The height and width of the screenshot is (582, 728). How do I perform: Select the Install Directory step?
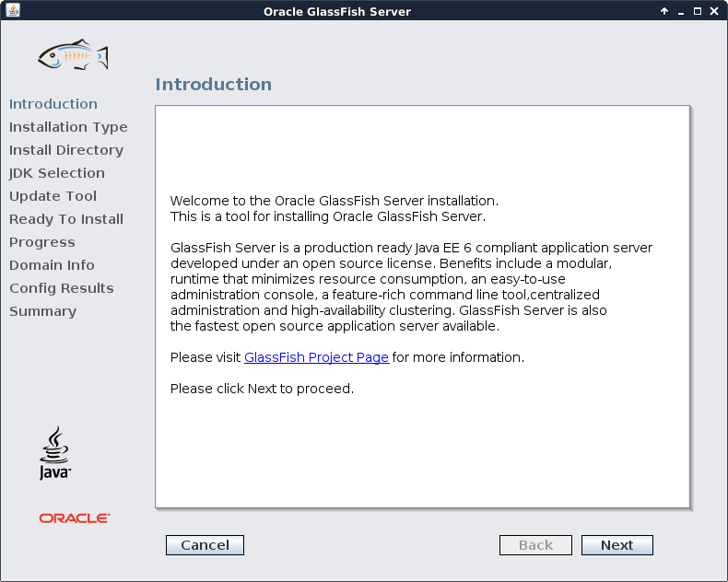click(x=66, y=150)
